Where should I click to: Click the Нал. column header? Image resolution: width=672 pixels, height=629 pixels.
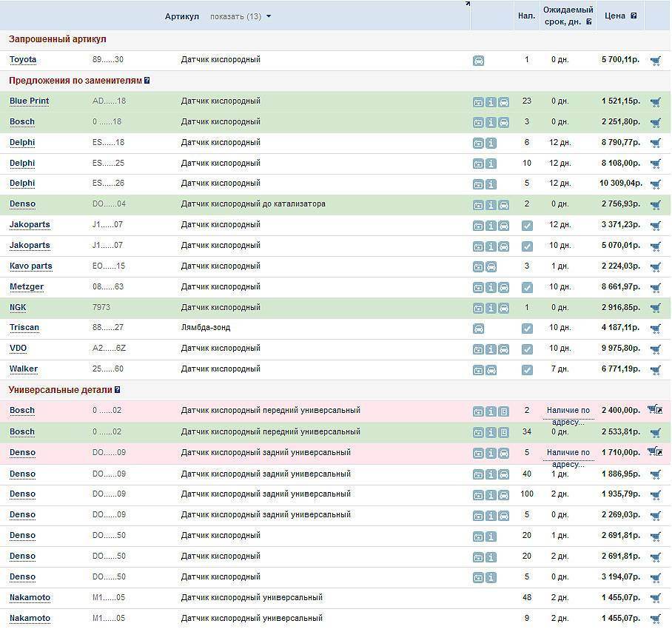click(526, 16)
